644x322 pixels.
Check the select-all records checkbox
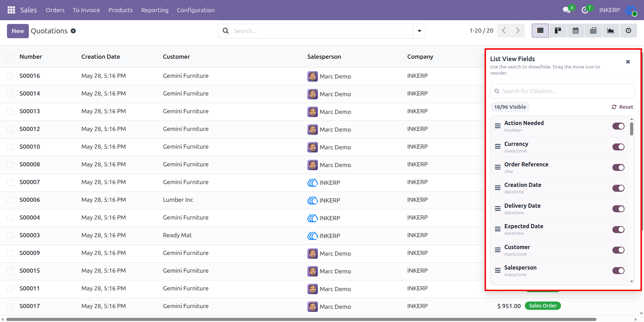tap(10, 57)
